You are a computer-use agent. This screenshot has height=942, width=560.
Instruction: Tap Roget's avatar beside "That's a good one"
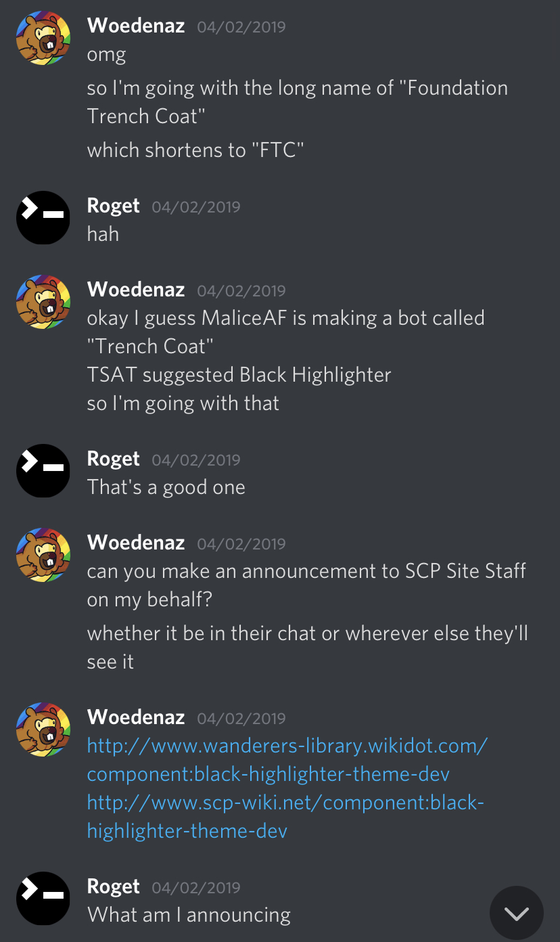click(43, 471)
